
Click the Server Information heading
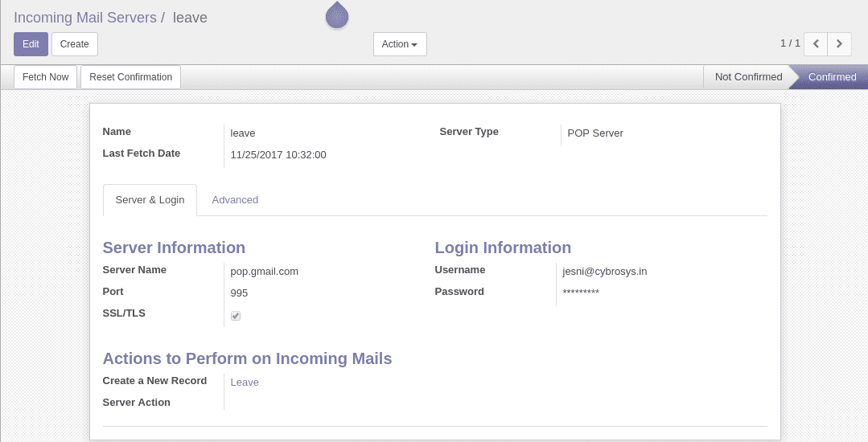tap(174, 248)
